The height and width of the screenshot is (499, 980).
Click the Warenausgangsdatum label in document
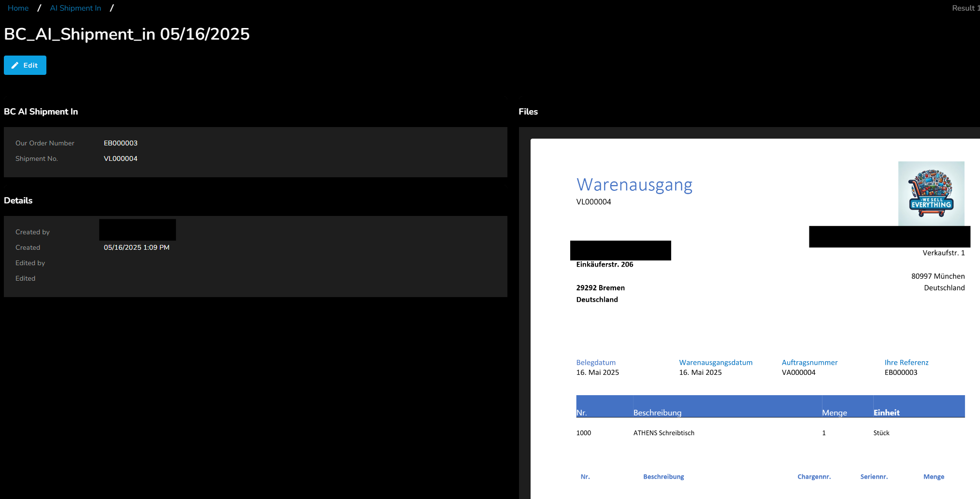pyautogui.click(x=715, y=362)
